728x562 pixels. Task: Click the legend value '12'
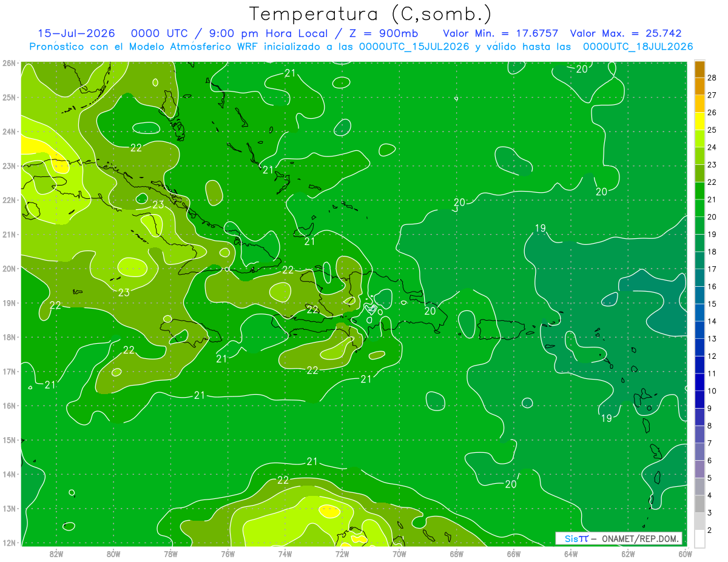pos(712,356)
